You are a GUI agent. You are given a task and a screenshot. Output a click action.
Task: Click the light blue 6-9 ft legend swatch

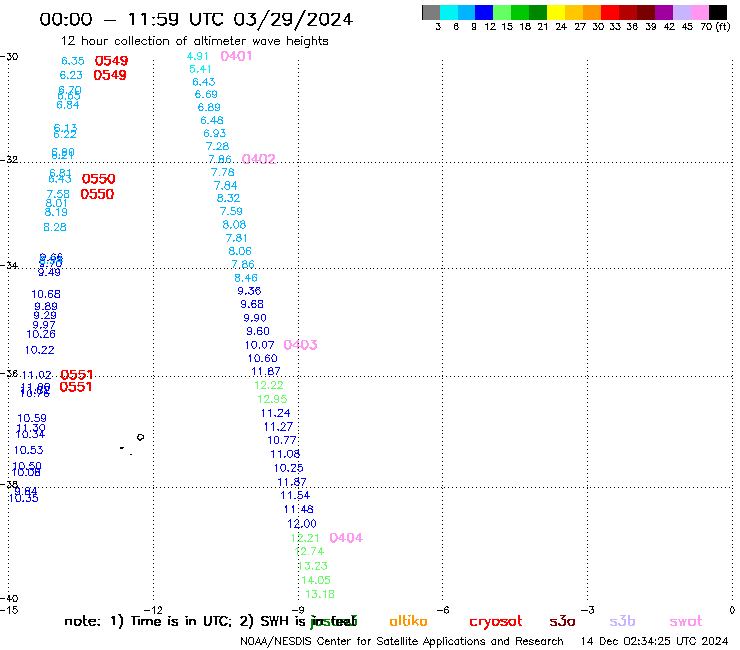(x=466, y=12)
